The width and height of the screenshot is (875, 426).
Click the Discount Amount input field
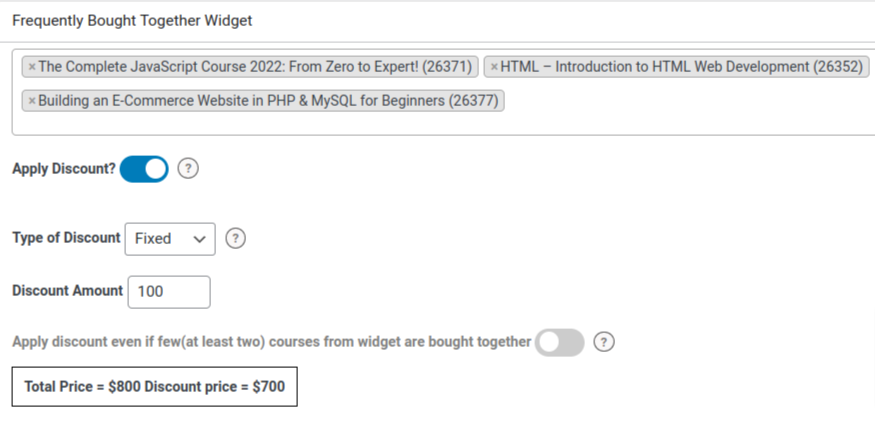[169, 291]
